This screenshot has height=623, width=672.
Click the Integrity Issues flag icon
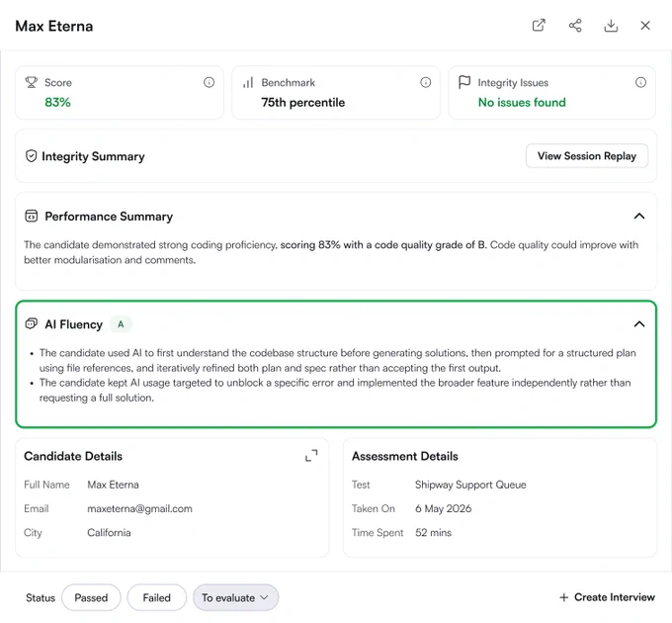464,82
